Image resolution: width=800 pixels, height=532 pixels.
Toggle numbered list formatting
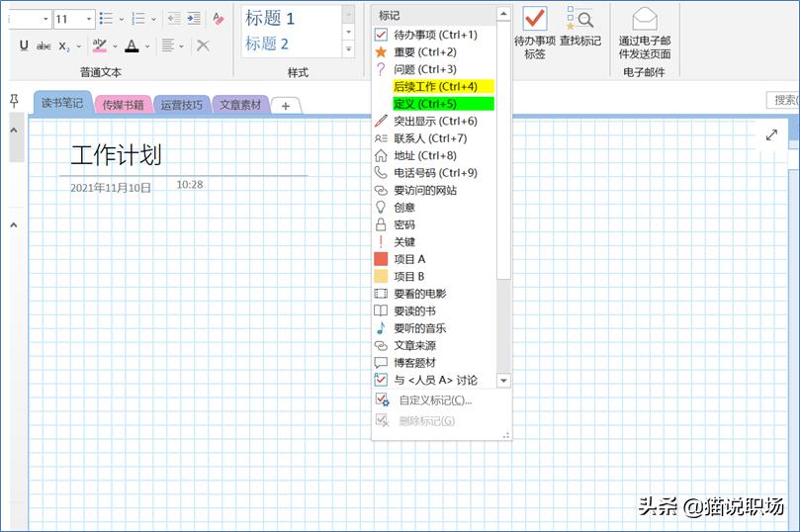[138, 19]
